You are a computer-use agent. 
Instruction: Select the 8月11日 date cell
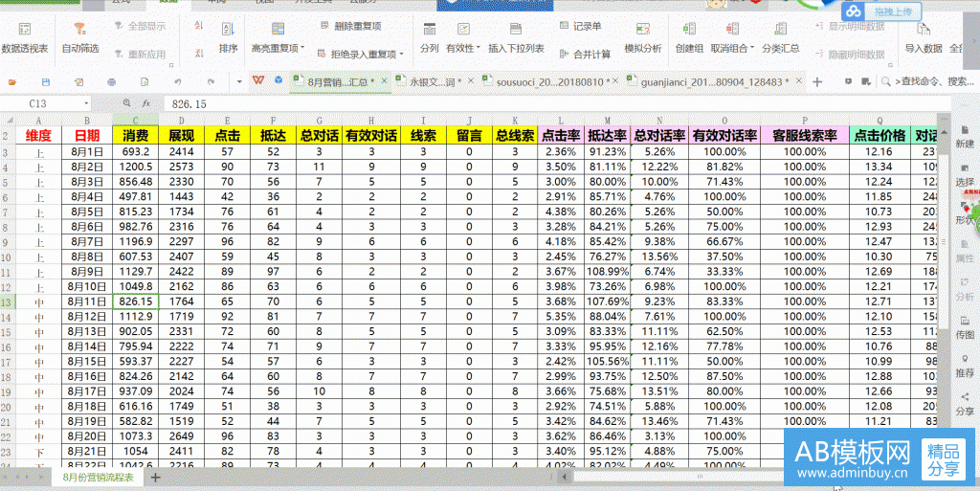(x=87, y=301)
